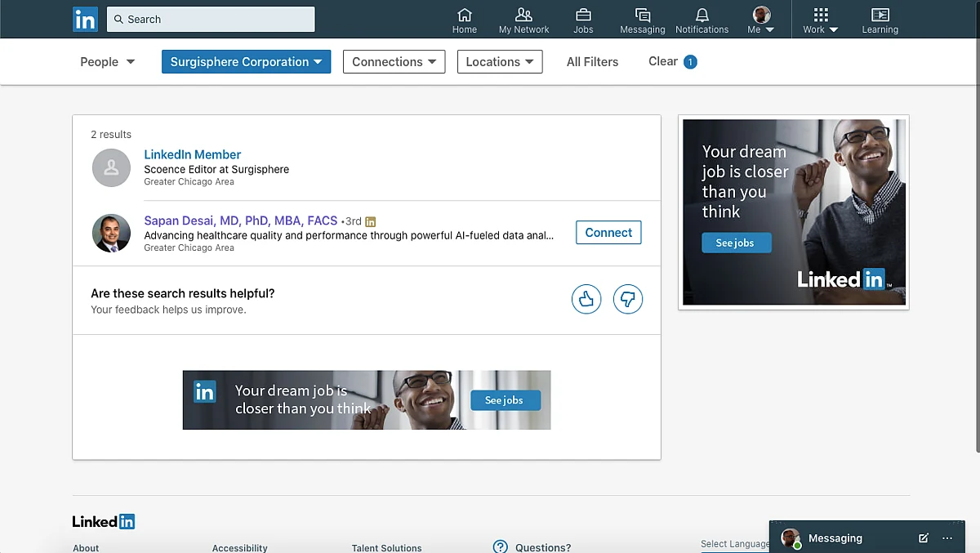Click "Scoence Editor at Surgisphere" text

[x=216, y=169]
